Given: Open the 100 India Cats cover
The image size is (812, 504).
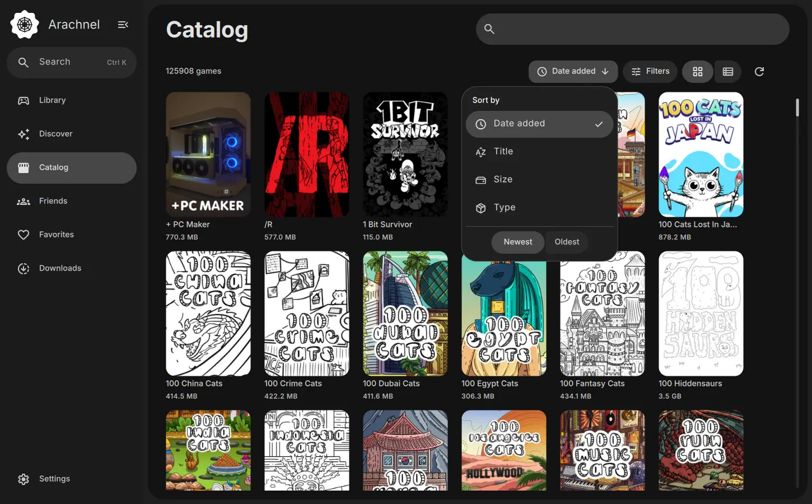Looking at the screenshot, I should (x=208, y=450).
